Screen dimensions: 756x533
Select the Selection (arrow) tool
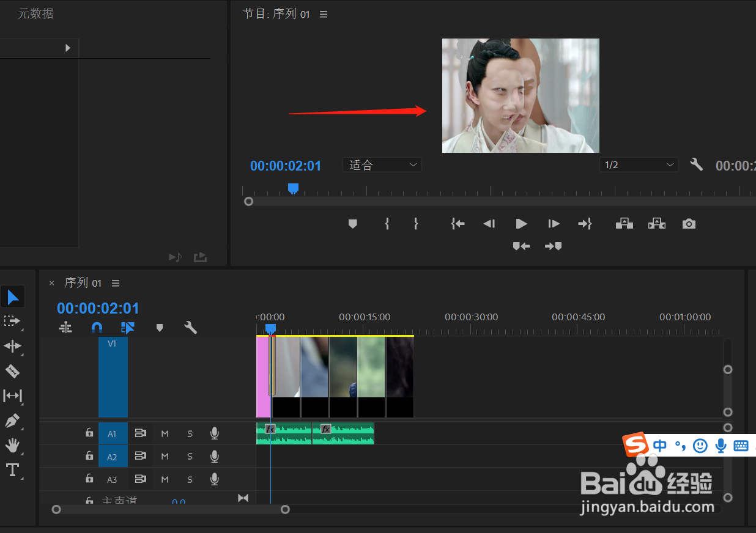(13, 298)
